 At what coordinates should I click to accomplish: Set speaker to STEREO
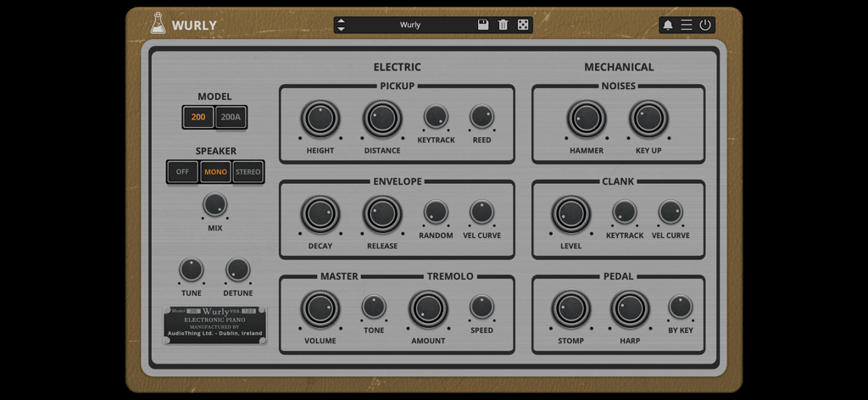pyautogui.click(x=248, y=172)
